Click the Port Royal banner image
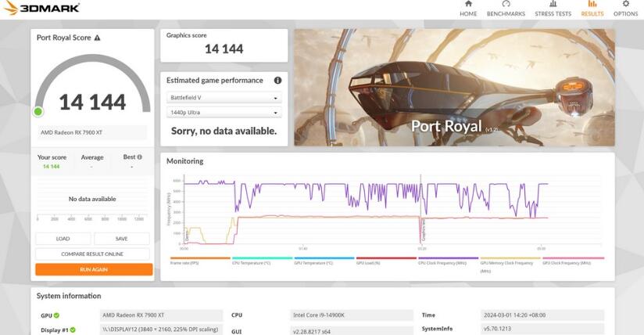The height and width of the screenshot is (335, 644). pyautogui.click(x=454, y=87)
